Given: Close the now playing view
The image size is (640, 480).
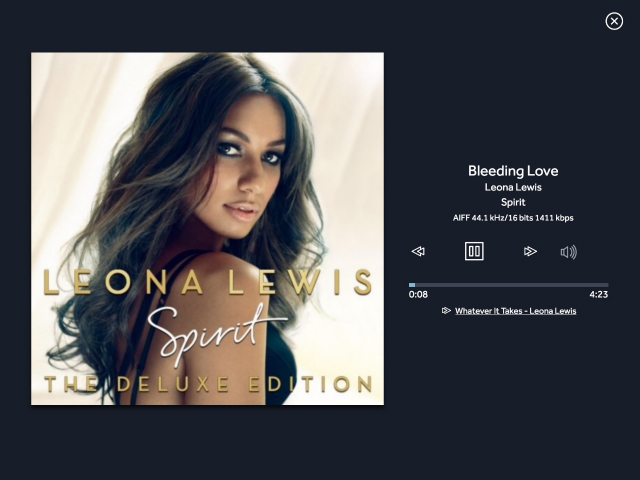Looking at the screenshot, I should pos(614,21).
